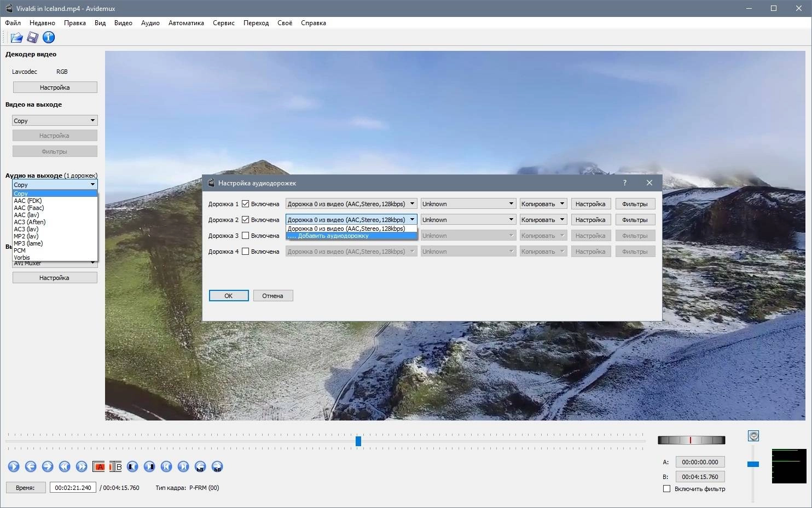This screenshot has width=812, height=508.
Task: Click the help question mark in the dialog title
Action: click(x=624, y=183)
